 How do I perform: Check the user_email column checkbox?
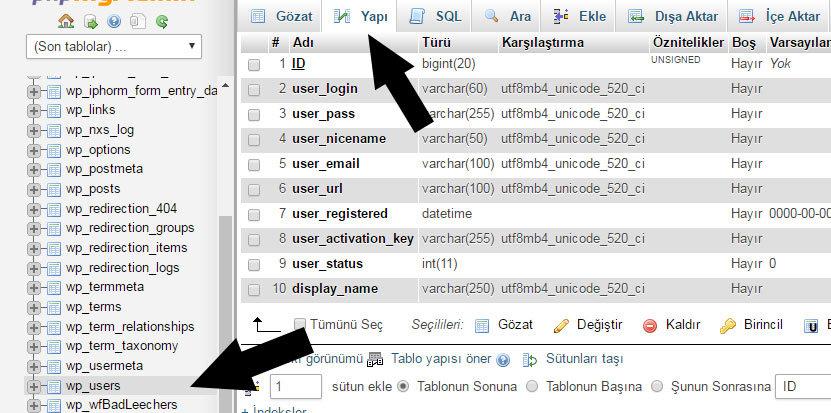click(x=254, y=165)
